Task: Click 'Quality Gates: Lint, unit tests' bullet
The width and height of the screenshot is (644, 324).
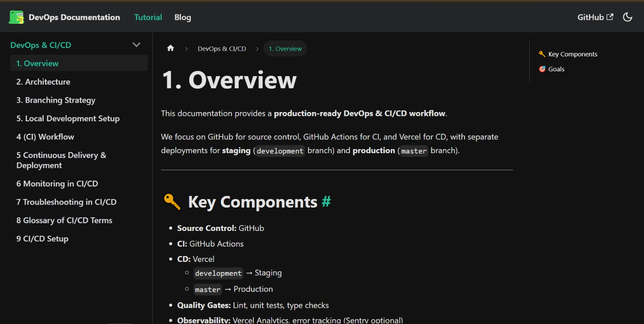Action: click(253, 305)
